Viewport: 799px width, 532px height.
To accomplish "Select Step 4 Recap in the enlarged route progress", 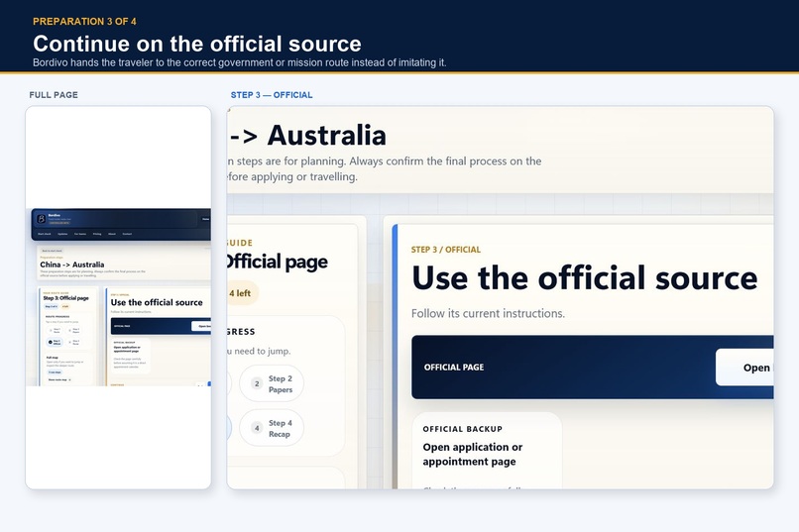I will pos(272,428).
